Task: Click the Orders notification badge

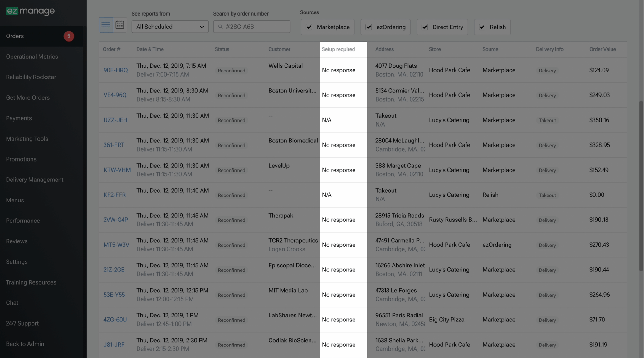Action: tap(69, 36)
